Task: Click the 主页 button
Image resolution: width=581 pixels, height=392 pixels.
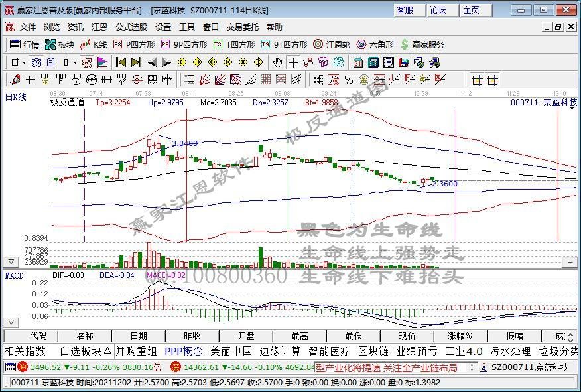Action: [476, 10]
